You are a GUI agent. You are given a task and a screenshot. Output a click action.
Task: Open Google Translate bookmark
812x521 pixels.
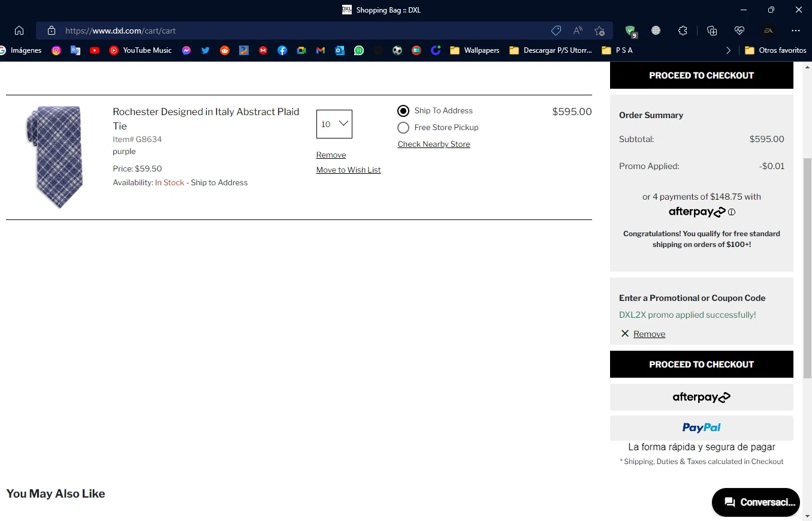tap(76, 50)
